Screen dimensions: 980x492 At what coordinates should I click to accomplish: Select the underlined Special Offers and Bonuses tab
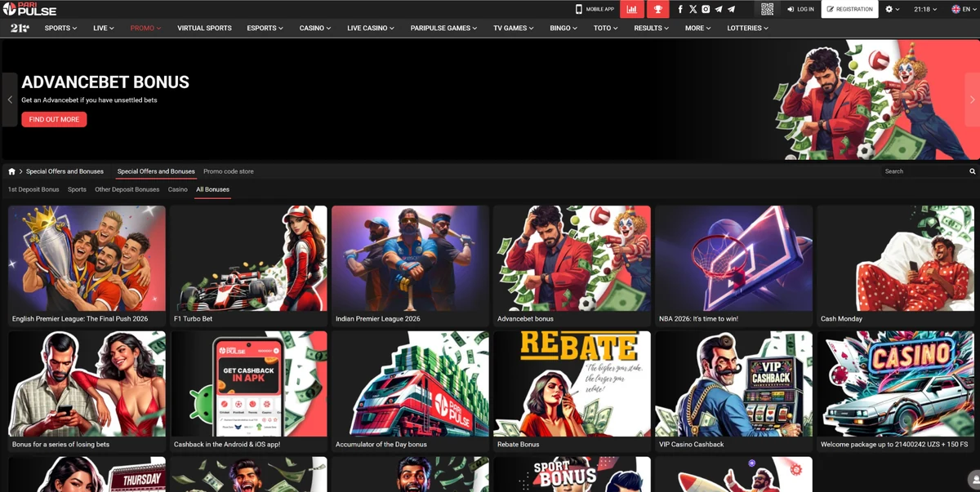coord(156,171)
